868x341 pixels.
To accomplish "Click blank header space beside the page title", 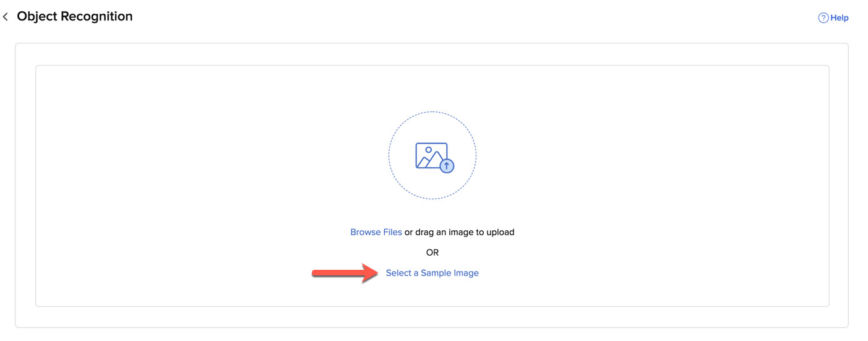I will pos(433,17).
